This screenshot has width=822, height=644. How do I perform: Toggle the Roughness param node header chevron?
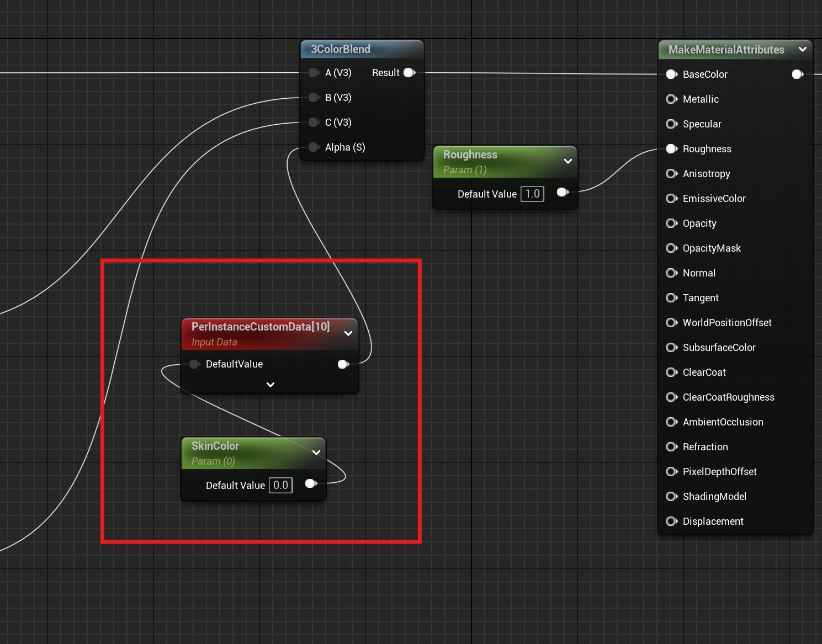click(x=568, y=161)
